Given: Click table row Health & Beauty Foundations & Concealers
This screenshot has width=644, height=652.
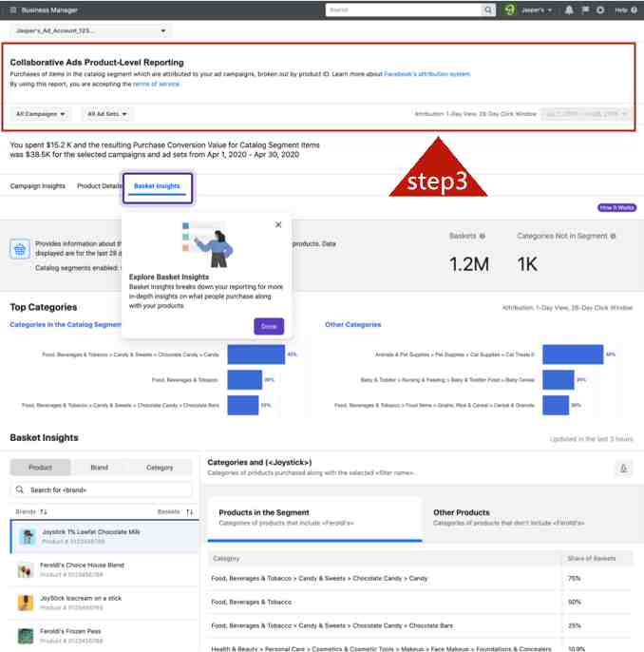Looking at the screenshot, I should pyautogui.click(x=420, y=646).
